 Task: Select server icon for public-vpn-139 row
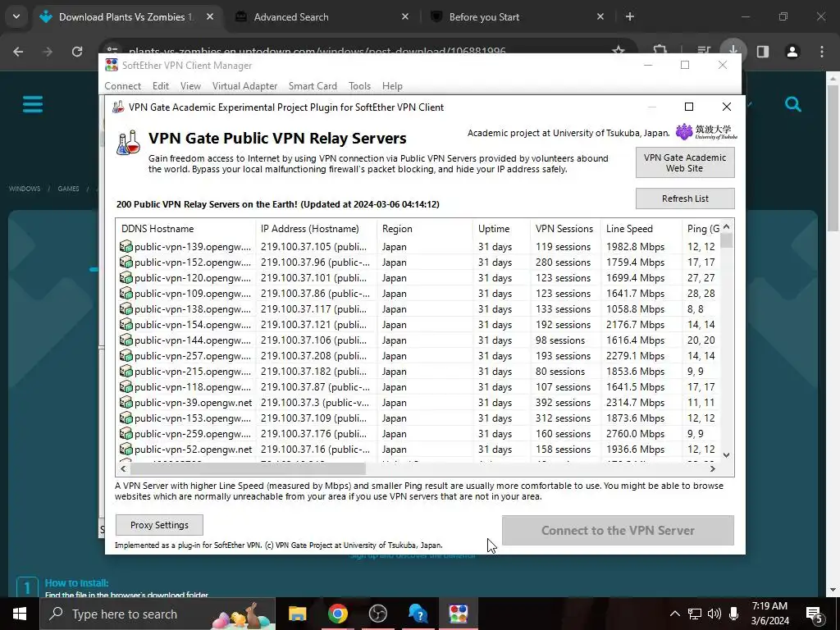(126, 246)
